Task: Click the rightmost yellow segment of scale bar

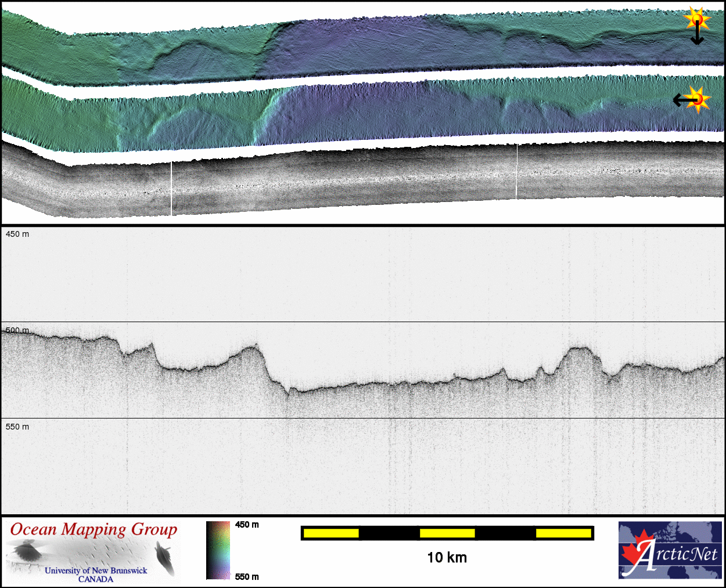Action: 563,533
